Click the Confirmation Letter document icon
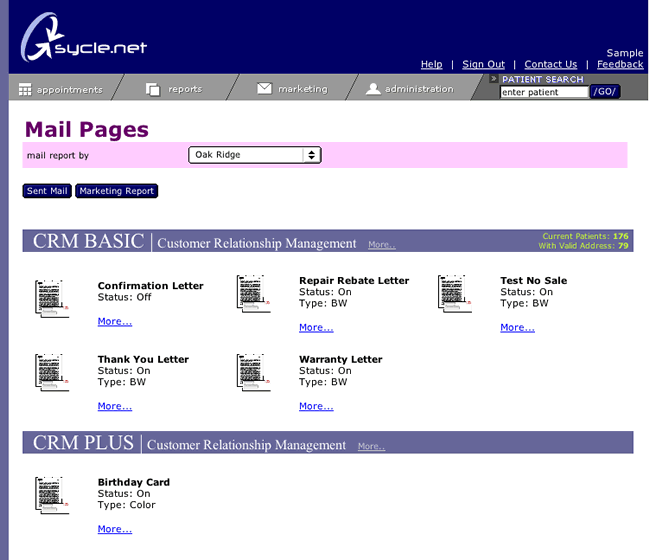The height and width of the screenshot is (560, 650). [x=52, y=298]
